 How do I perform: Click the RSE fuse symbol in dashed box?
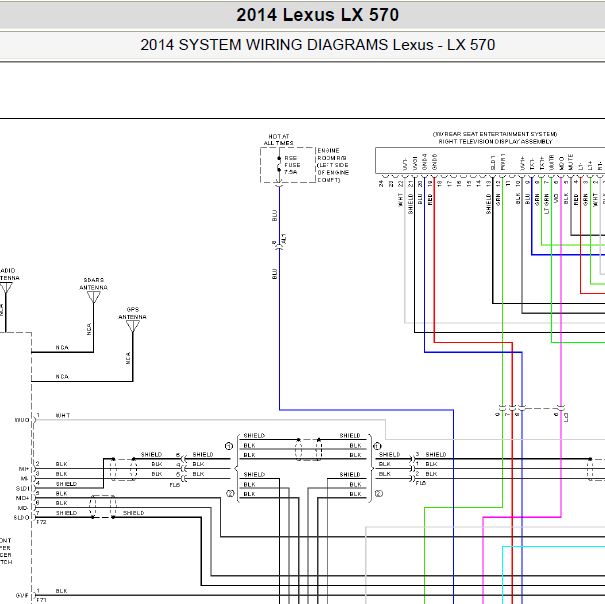click(279, 164)
